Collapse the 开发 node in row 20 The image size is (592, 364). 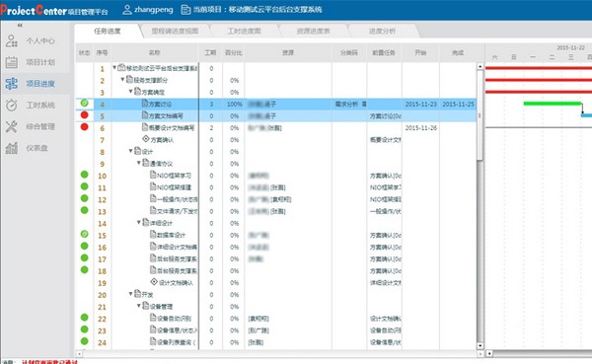130,294
